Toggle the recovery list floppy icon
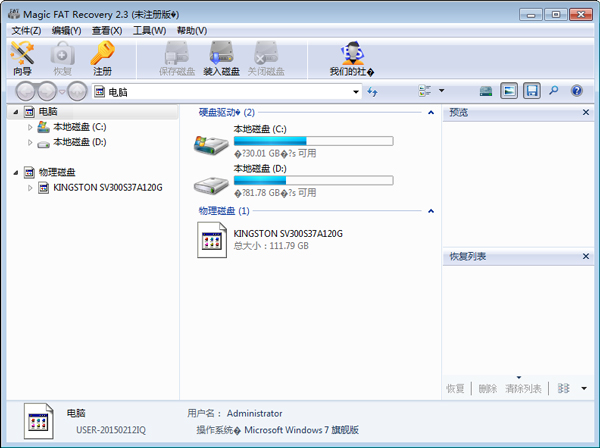600x448 pixels. pos(532,91)
